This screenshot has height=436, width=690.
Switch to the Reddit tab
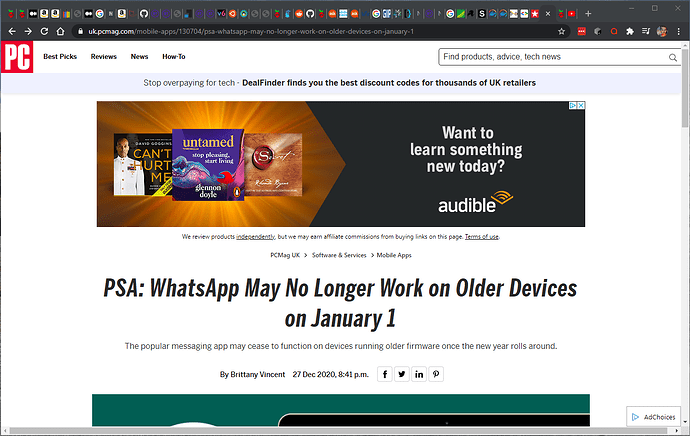click(299, 14)
